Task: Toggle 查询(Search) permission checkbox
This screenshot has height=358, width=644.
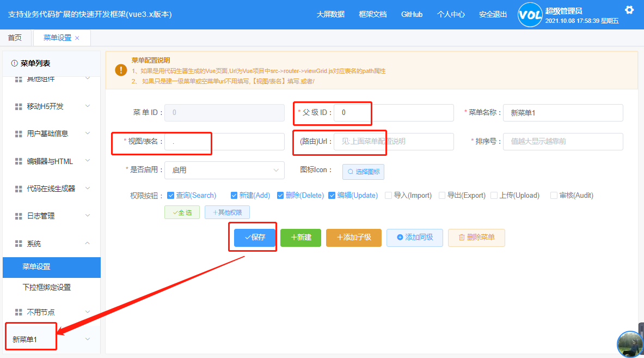Action: [170, 195]
